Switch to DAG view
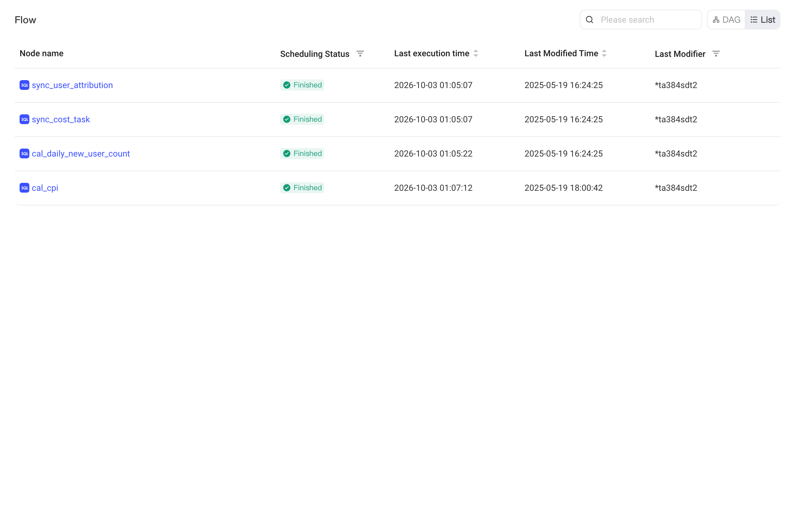The image size is (795, 532). tap(726, 20)
